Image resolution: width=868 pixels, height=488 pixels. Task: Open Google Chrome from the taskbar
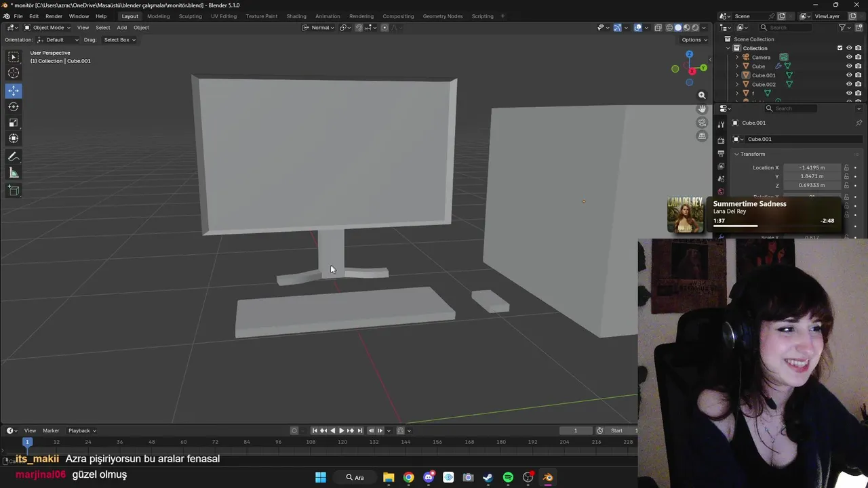[408, 477]
